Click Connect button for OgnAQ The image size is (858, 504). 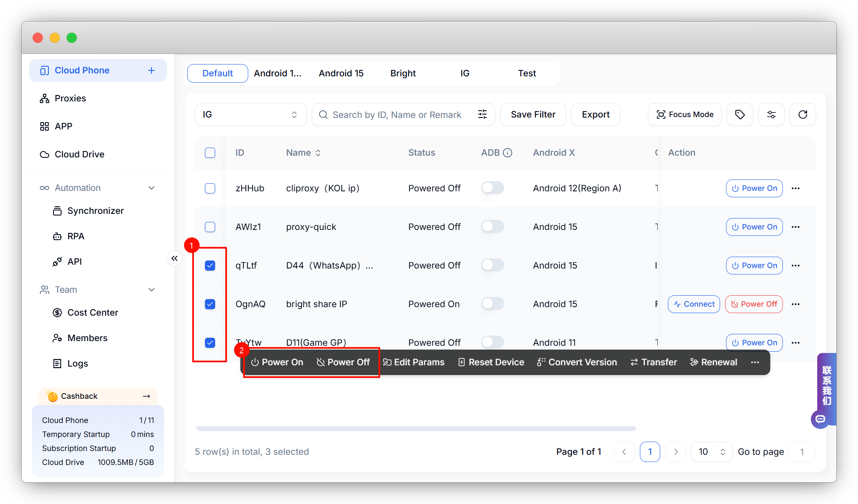pyautogui.click(x=694, y=304)
